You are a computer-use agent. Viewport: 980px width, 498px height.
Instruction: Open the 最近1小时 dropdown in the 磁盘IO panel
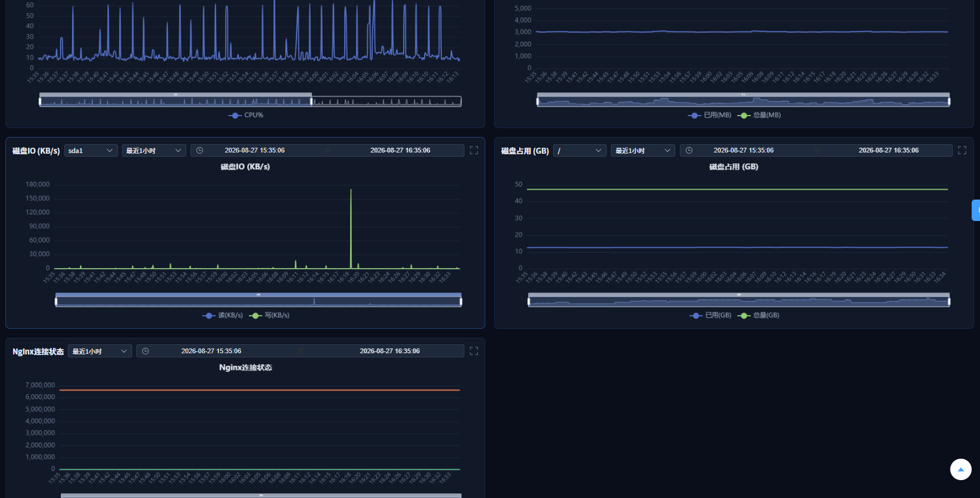point(154,151)
